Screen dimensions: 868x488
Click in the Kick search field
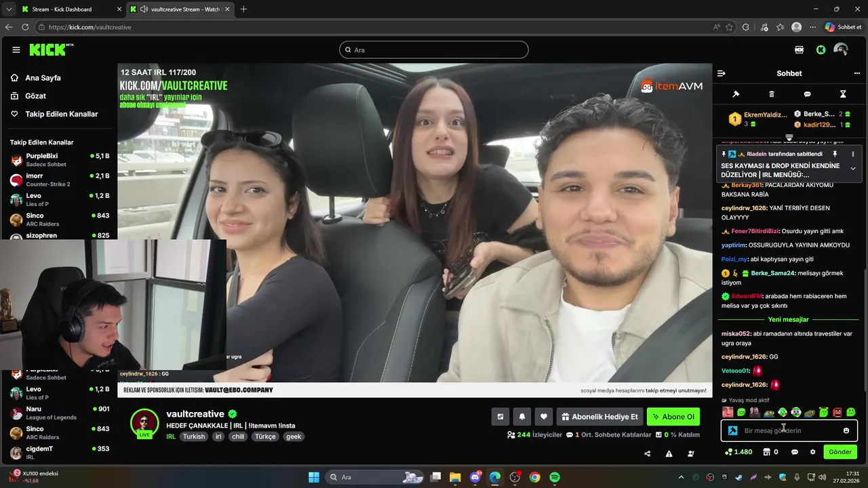click(x=434, y=49)
